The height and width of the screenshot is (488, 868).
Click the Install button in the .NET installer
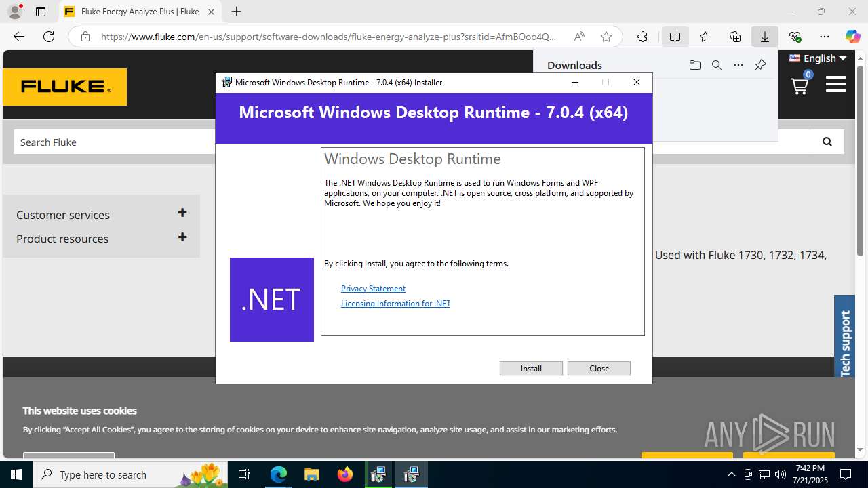tap(531, 368)
